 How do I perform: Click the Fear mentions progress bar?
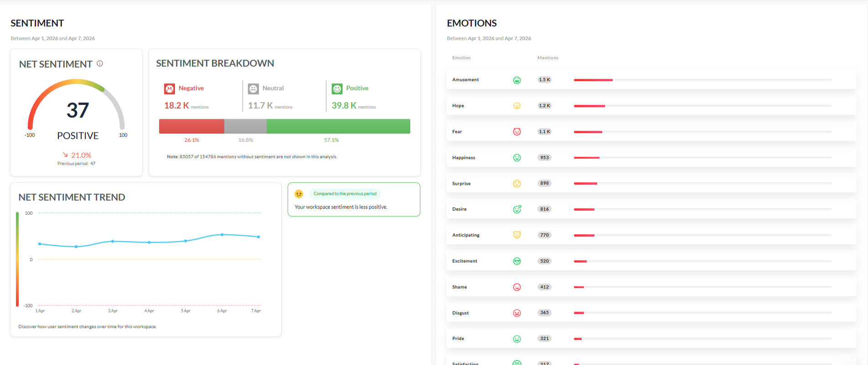click(x=703, y=132)
